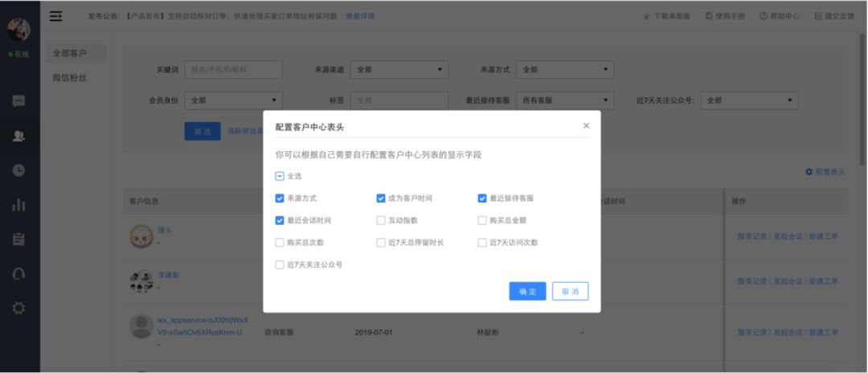868x373 pixels.
Task: Expand the 近7天关注公众号 dropdown
Action: coord(749,100)
